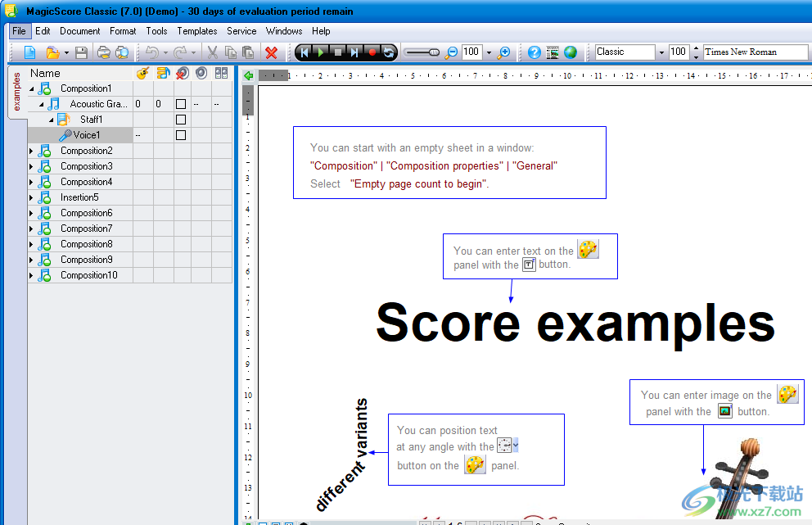Image resolution: width=812 pixels, height=525 pixels.
Task: Click the staff notes column header icon
Action: click(163, 73)
